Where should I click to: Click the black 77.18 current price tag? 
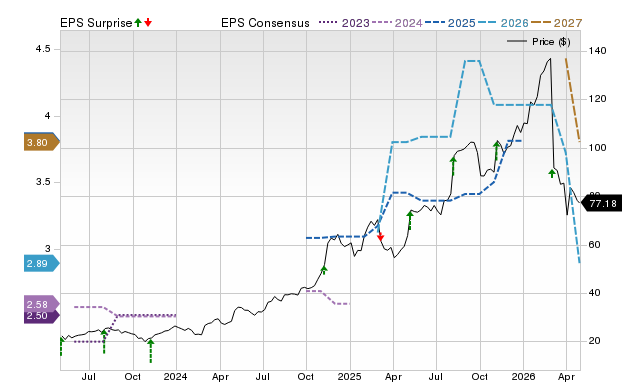pos(601,203)
